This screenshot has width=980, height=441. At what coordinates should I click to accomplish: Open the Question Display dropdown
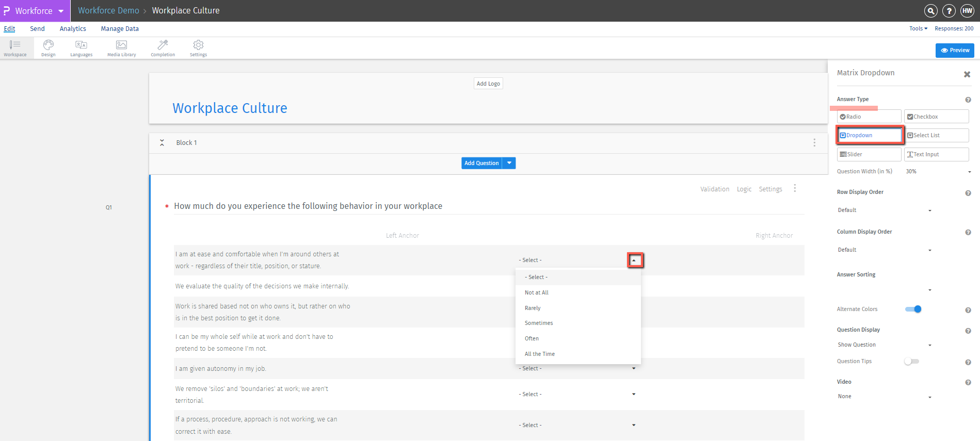pyautogui.click(x=884, y=345)
